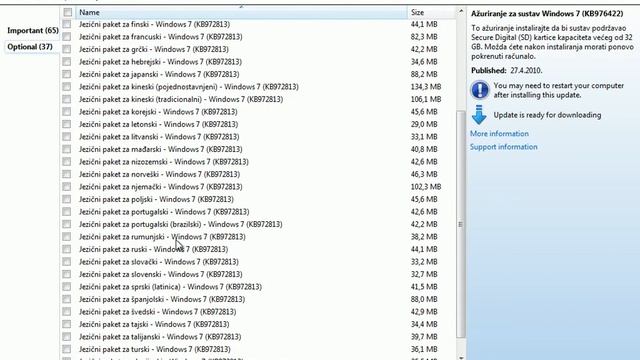Switch to the Optional (37) updates tab

pos(30,47)
